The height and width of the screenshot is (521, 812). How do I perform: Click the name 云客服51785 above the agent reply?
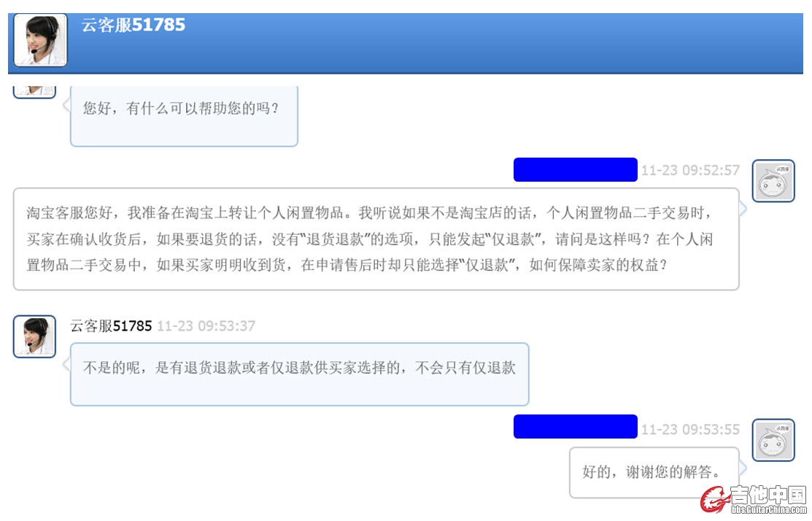[x=111, y=325]
